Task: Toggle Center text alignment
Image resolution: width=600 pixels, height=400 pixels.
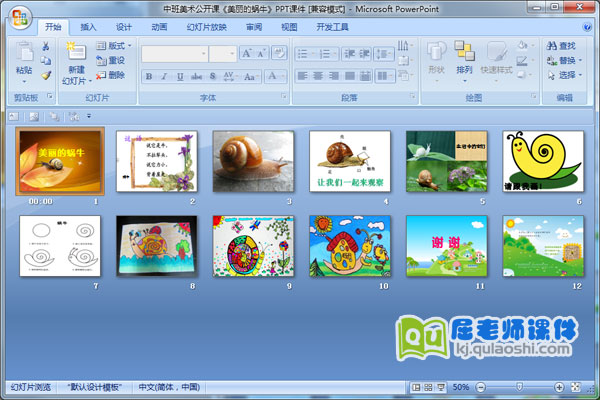Action: (x=318, y=76)
